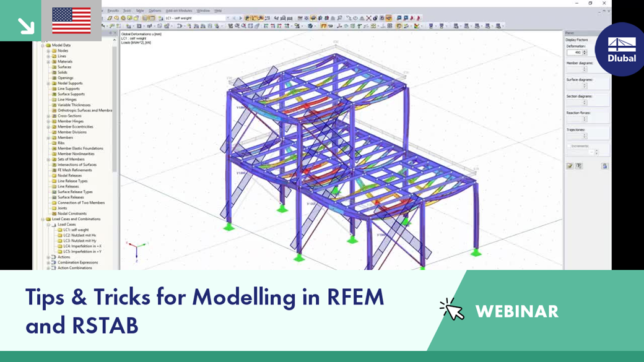Adjust the Surface diagrams stepper

585,86
